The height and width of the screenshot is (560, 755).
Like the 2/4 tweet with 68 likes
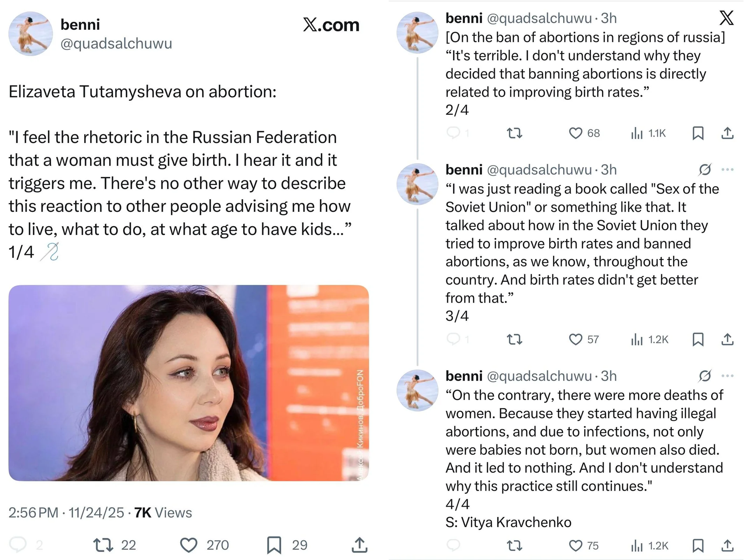point(575,133)
